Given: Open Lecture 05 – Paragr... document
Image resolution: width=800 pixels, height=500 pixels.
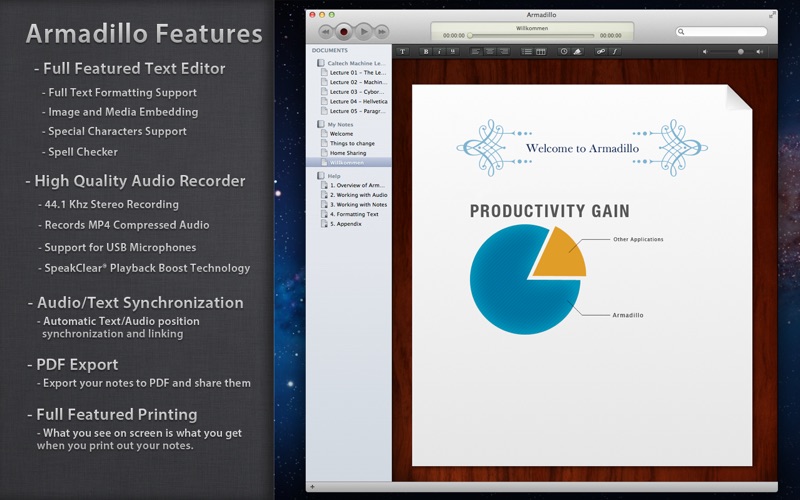Looking at the screenshot, I should pos(353,111).
